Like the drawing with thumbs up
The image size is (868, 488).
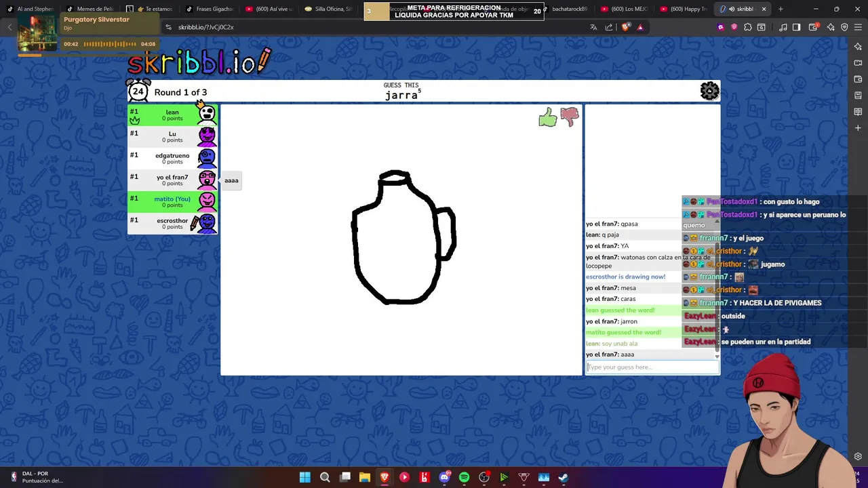[548, 119]
